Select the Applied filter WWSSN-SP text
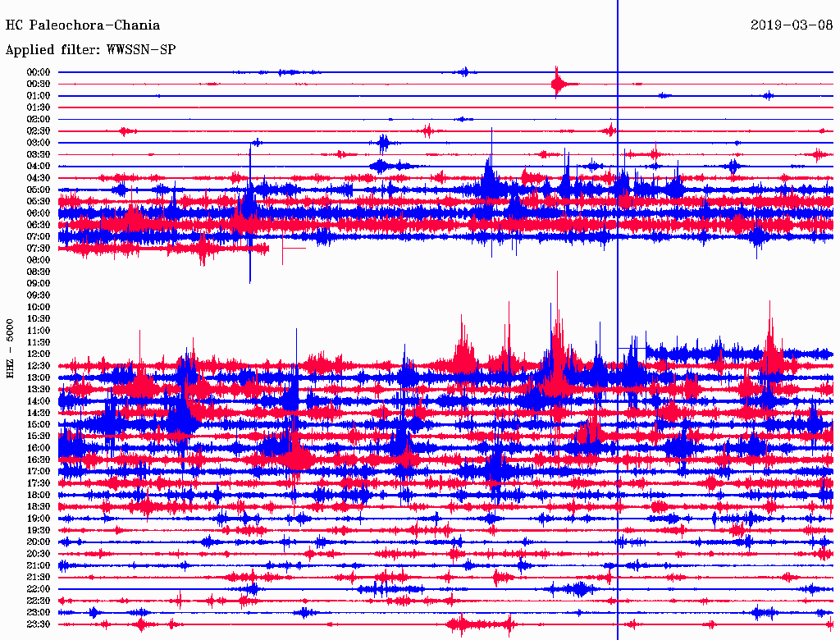 pyautogui.click(x=90, y=50)
